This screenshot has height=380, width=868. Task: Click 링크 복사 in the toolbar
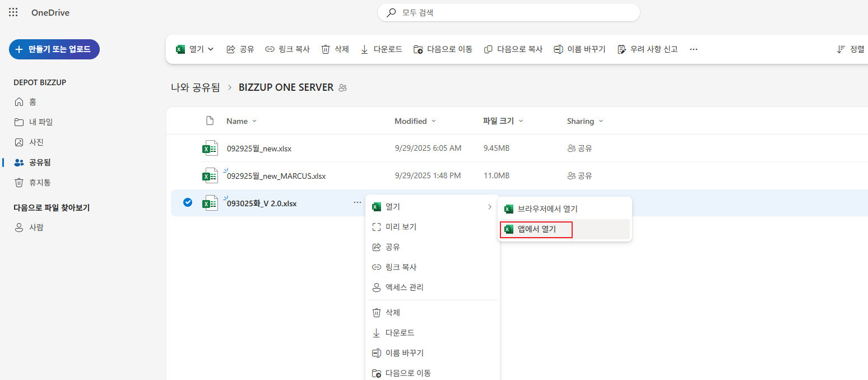click(287, 49)
